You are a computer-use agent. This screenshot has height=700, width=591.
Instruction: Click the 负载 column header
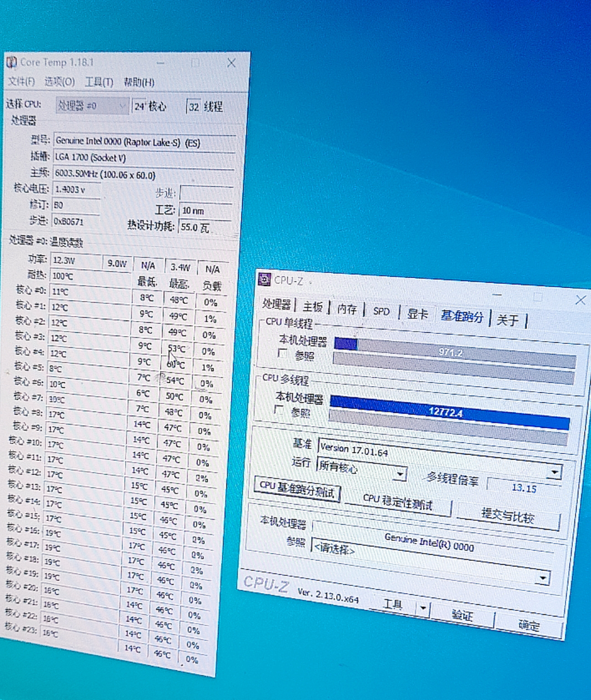point(211,285)
